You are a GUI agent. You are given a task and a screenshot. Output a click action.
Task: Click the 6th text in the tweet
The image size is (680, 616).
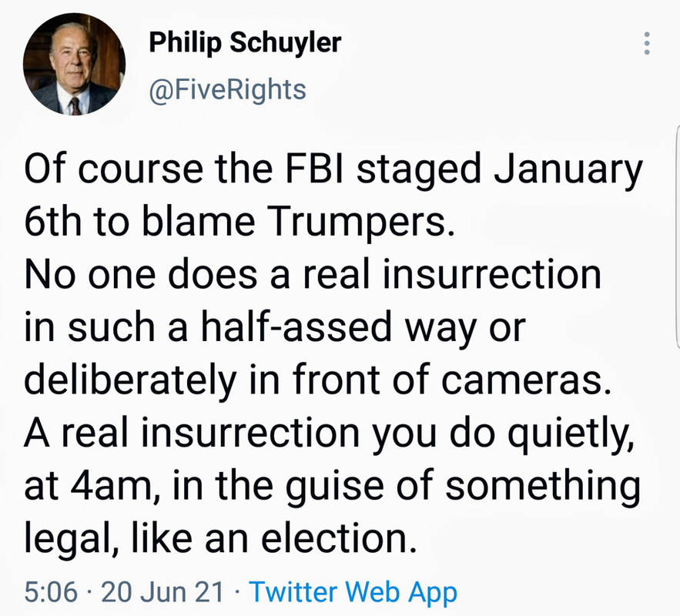(53, 221)
